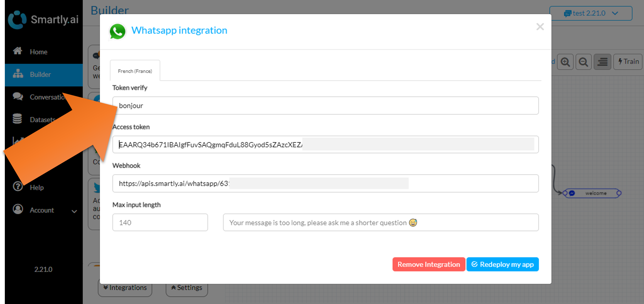The width and height of the screenshot is (644, 304).
Task: Click the Max input length number field
Action: [x=160, y=222]
